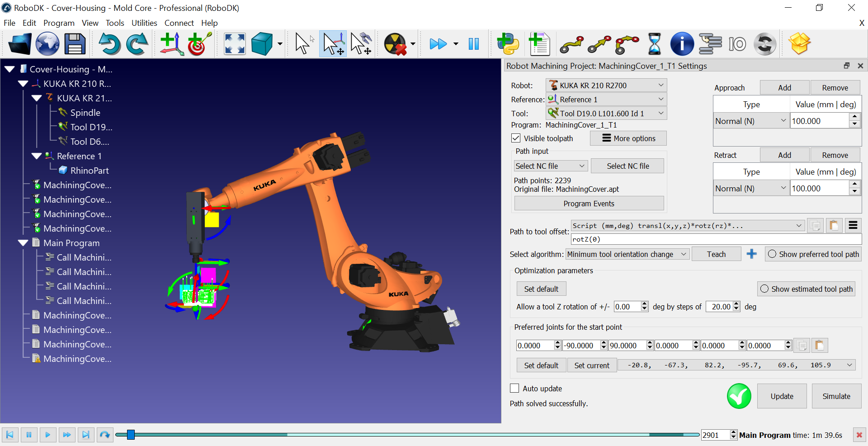Open the RoboDK online library

(x=47, y=44)
